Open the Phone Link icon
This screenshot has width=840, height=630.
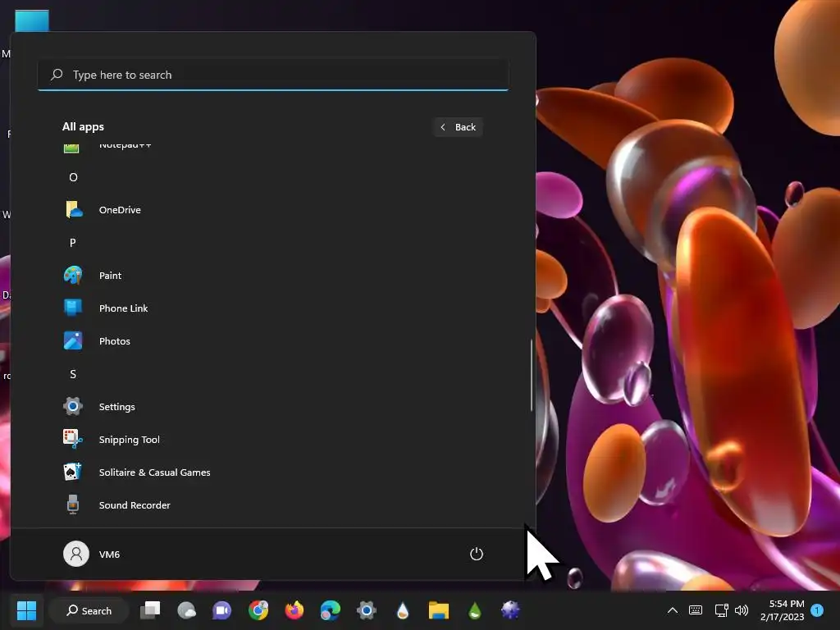click(x=73, y=308)
